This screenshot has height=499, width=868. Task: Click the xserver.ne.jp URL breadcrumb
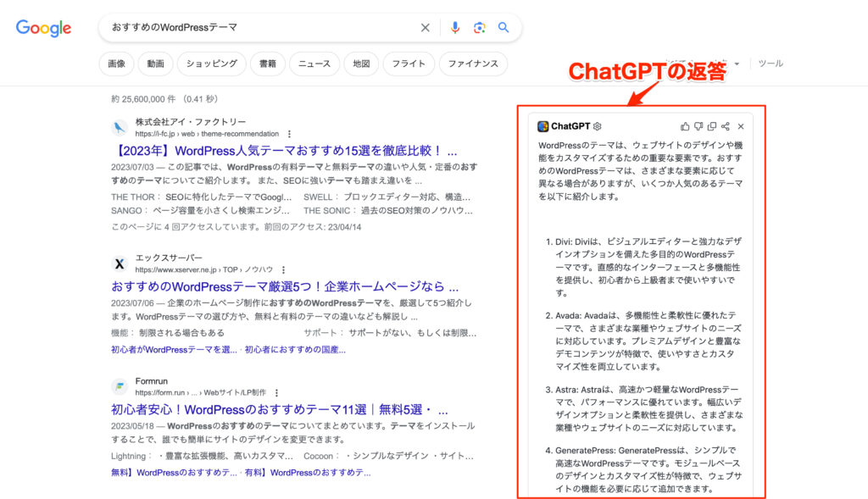pyautogui.click(x=203, y=270)
